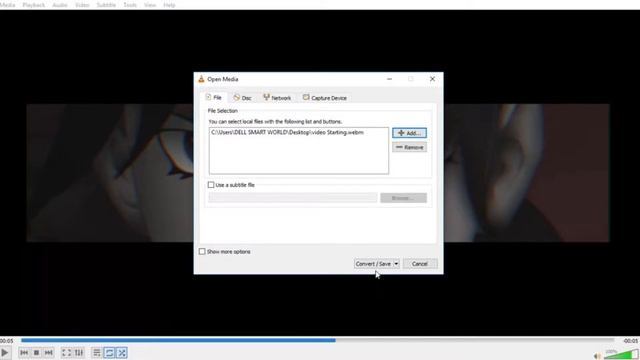The width and height of the screenshot is (640, 360).
Task: Close the Open Media dialog
Action: [432, 79]
